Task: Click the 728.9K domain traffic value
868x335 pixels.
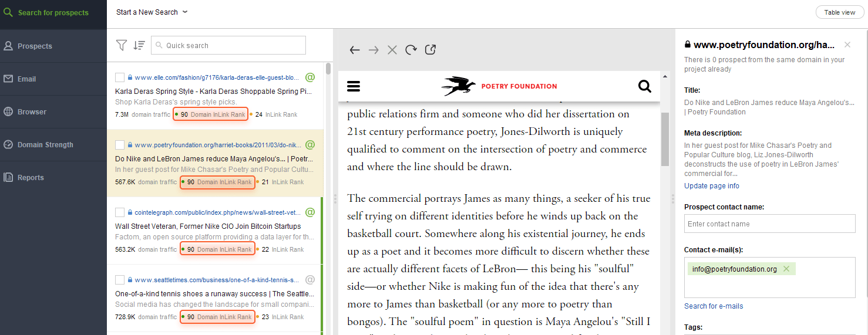Action: pos(125,317)
